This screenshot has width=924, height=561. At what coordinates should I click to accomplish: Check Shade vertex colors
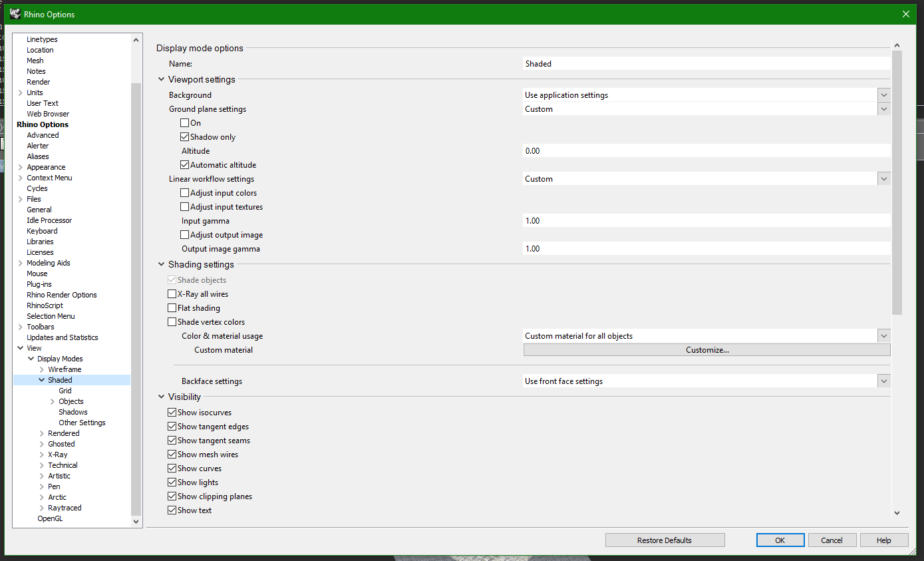(x=172, y=322)
